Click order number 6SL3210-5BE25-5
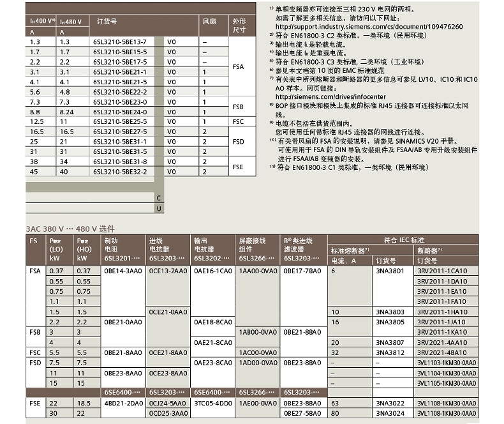This screenshot has width=504, height=424. coord(121,121)
